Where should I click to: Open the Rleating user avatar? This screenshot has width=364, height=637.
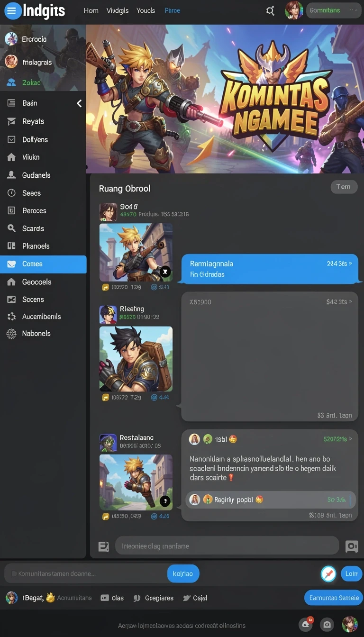point(108,314)
